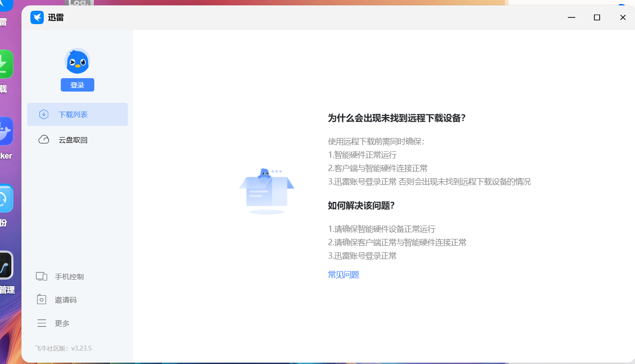The image size is (635, 364).
Task: Click heading 如何解决该问题?
Action: (362, 205)
